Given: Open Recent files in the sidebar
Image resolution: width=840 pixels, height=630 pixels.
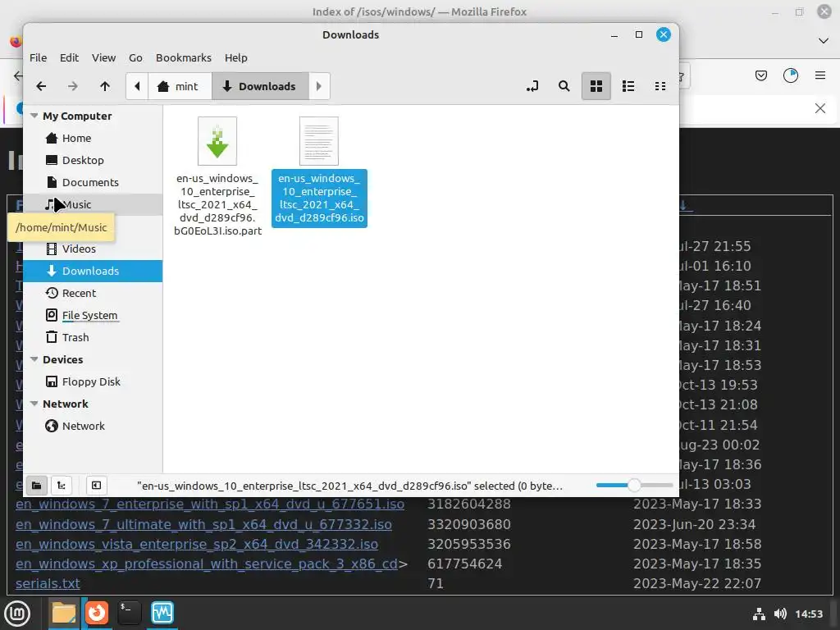Looking at the screenshot, I should click(x=93, y=293).
